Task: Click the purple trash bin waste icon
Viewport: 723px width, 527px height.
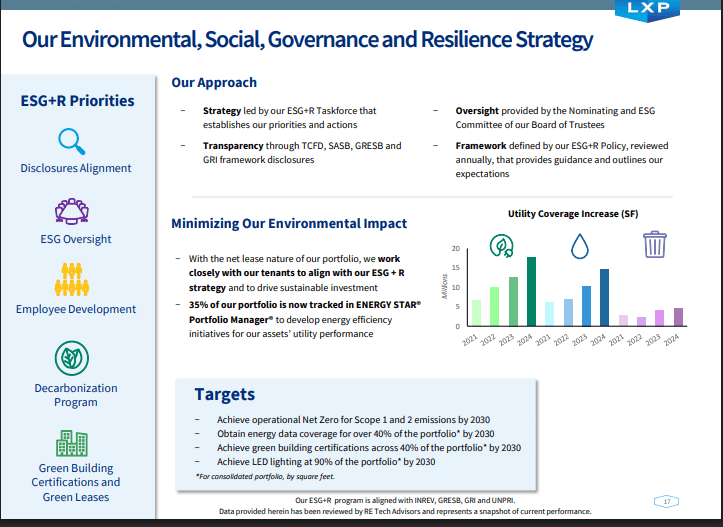Action: pyautogui.click(x=655, y=244)
